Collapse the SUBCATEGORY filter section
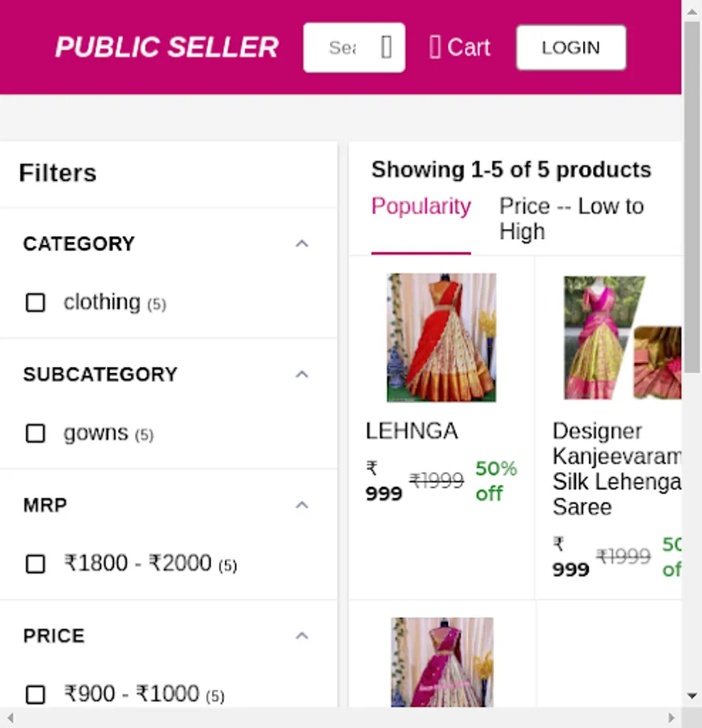 coord(302,375)
